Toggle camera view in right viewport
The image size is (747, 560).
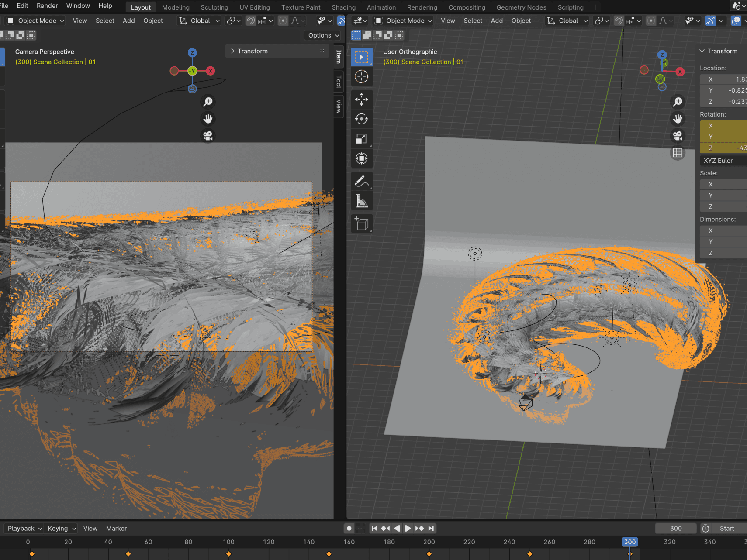[x=678, y=136]
